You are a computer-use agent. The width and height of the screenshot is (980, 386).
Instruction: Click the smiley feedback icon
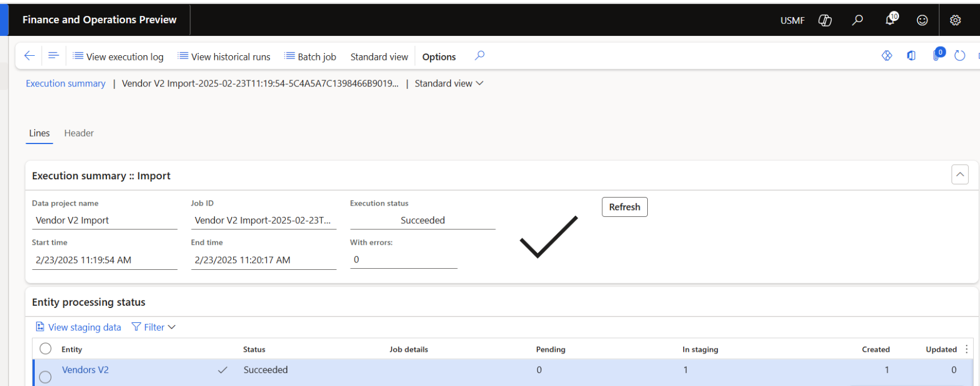click(x=922, y=20)
